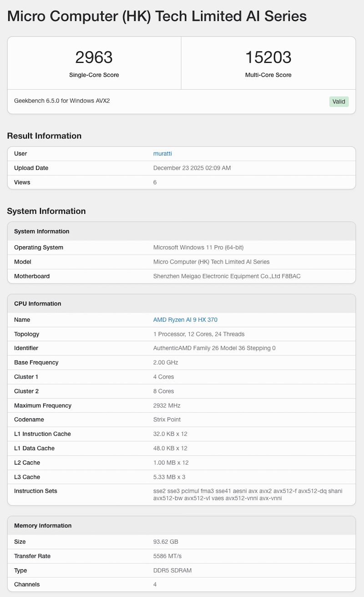Click the Operating System value Windows 11 Pro
This screenshot has height=597, width=364.
(198, 248)
